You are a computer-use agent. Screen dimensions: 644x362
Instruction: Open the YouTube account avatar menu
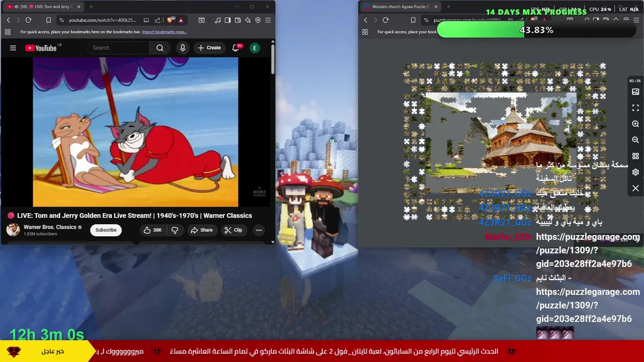click(255, 48)
